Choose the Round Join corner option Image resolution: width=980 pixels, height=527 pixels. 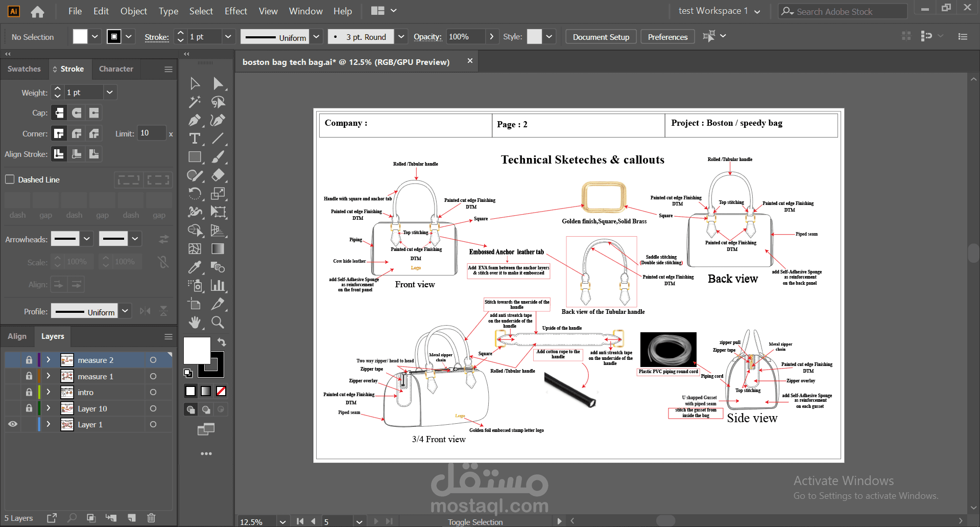tap(77, 134)
